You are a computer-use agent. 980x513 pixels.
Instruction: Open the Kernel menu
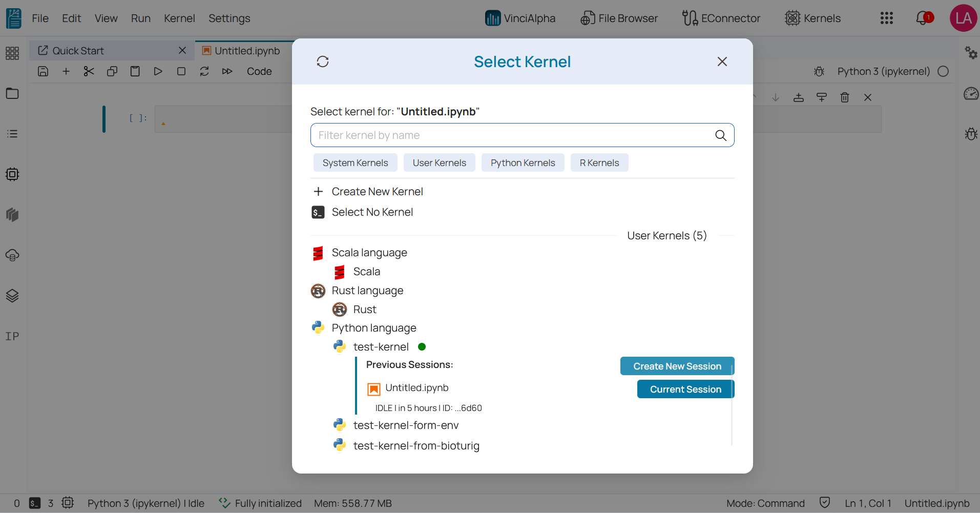[x=179, y=18]
